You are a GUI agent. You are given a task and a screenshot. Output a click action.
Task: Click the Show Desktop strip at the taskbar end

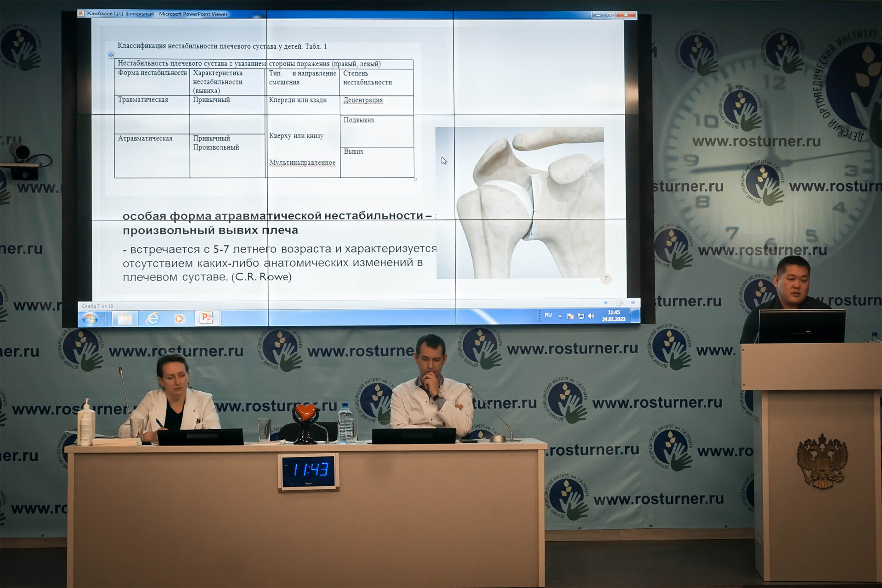coord(636,315)
